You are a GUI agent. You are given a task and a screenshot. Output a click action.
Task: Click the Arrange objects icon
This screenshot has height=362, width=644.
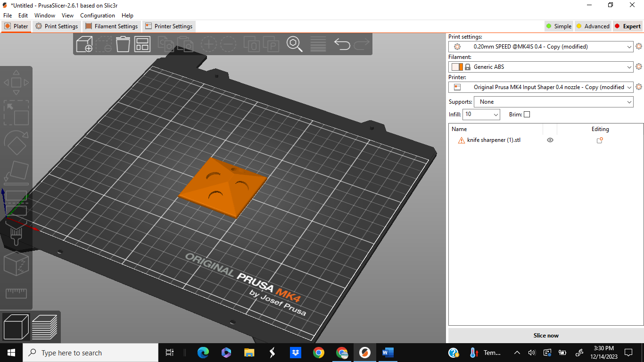[142, 44]
